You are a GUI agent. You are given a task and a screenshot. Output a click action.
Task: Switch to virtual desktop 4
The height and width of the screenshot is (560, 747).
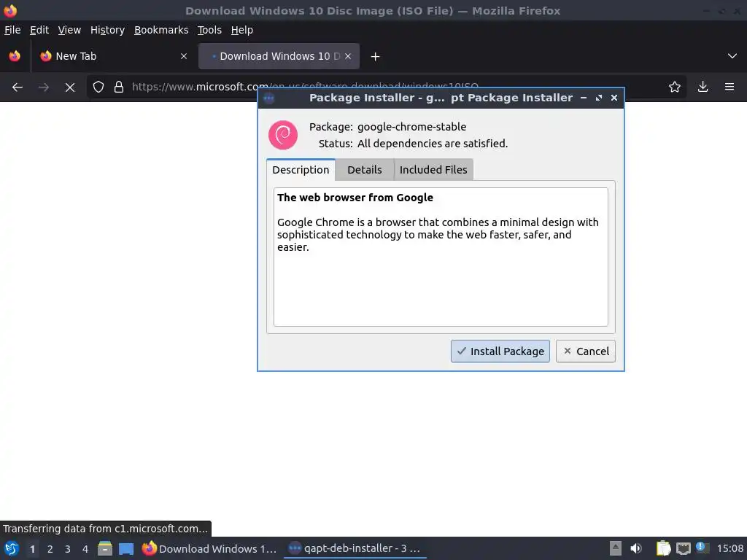85,549
